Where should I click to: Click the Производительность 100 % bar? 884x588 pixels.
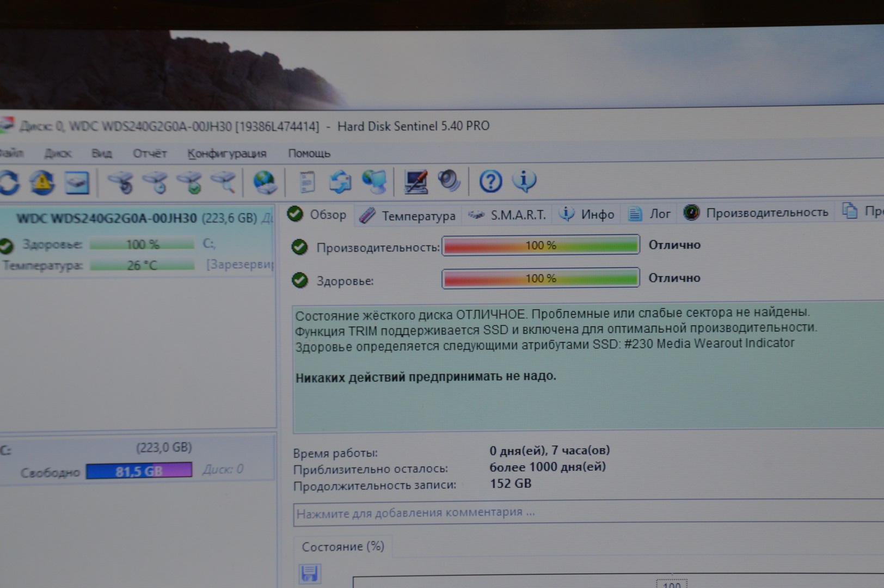coord(541,246)
